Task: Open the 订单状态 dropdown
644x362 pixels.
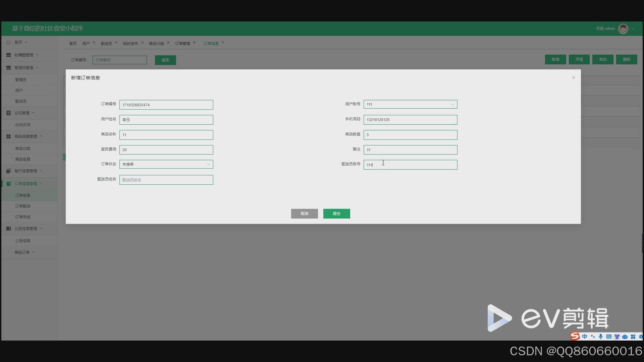Action: tap(166, 164)
